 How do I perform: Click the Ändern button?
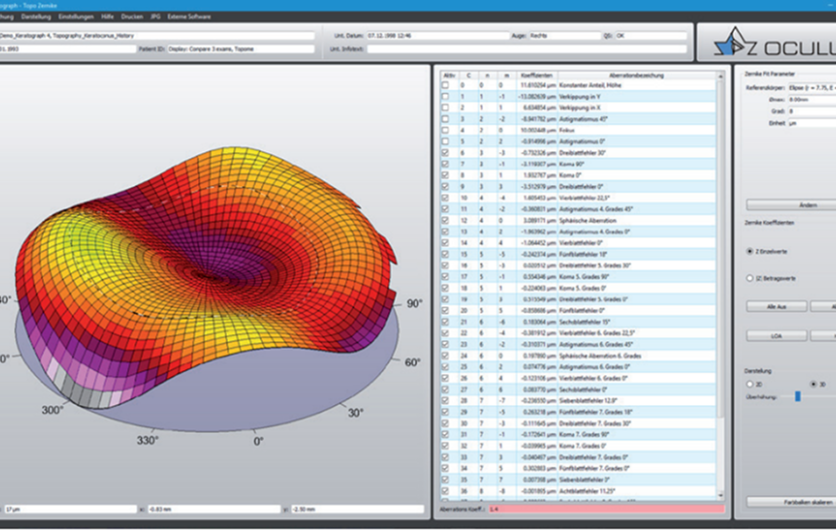click(791, 205)
